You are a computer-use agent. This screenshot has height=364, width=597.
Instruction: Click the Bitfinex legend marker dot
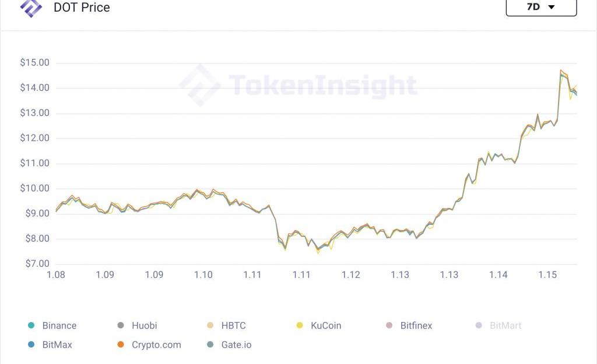[389, 326]
